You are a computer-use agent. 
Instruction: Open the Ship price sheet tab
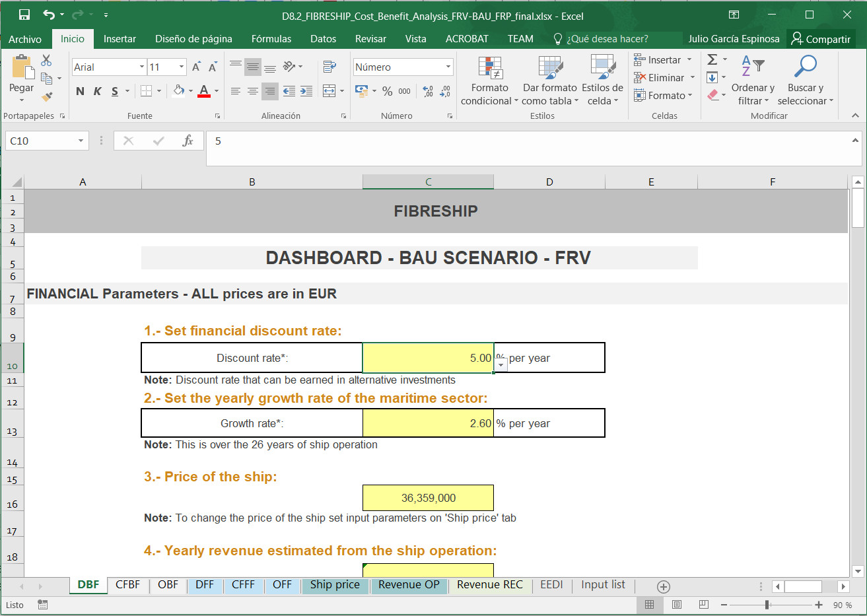335,585
